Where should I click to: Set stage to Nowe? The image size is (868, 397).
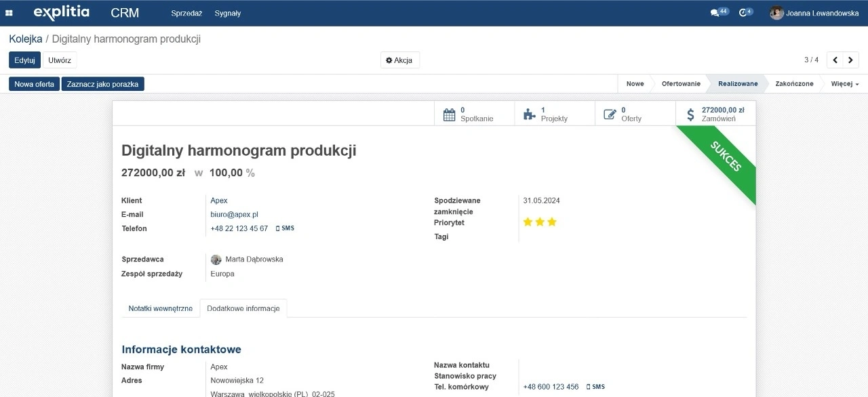point(635,84)
